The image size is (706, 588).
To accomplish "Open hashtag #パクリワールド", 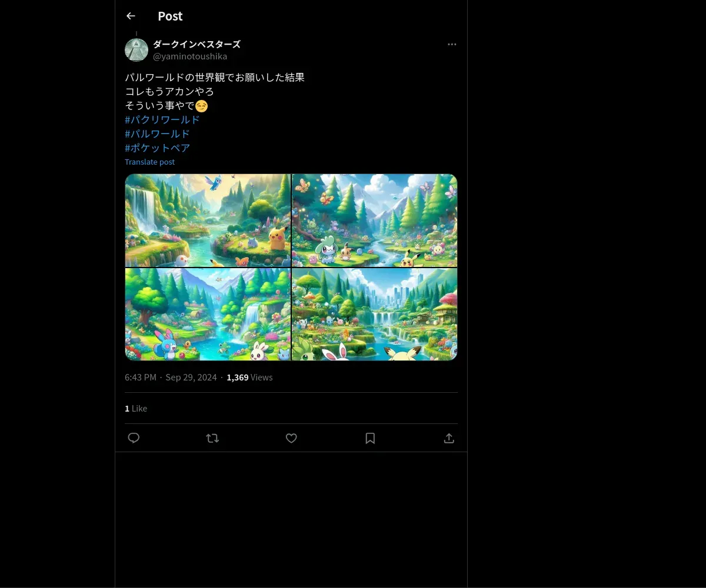I will coord(162,119).
